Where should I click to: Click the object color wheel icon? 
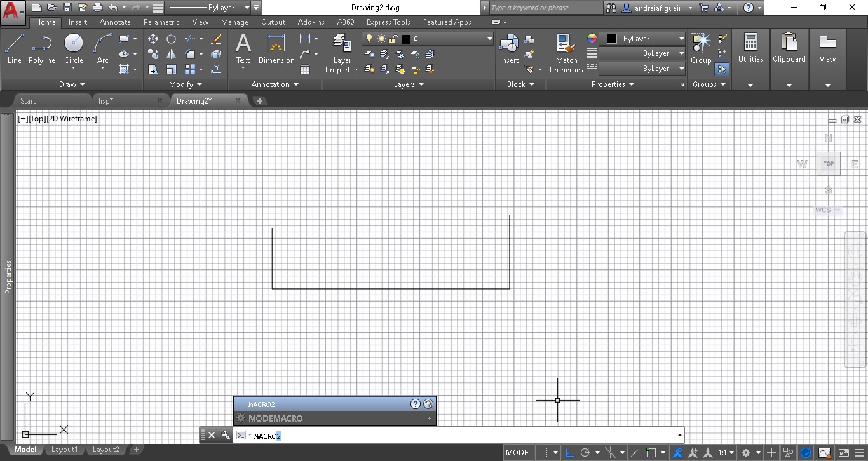tap(592, 39)
